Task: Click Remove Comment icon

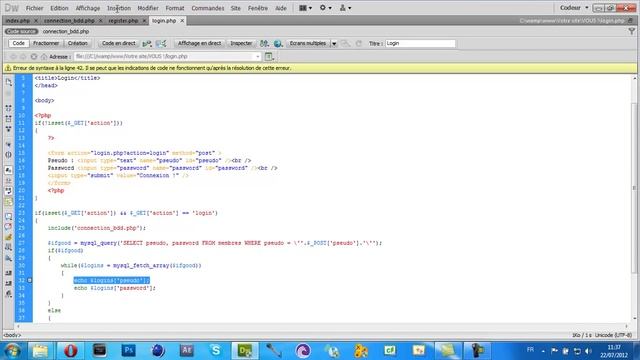Action: point(9,227)
